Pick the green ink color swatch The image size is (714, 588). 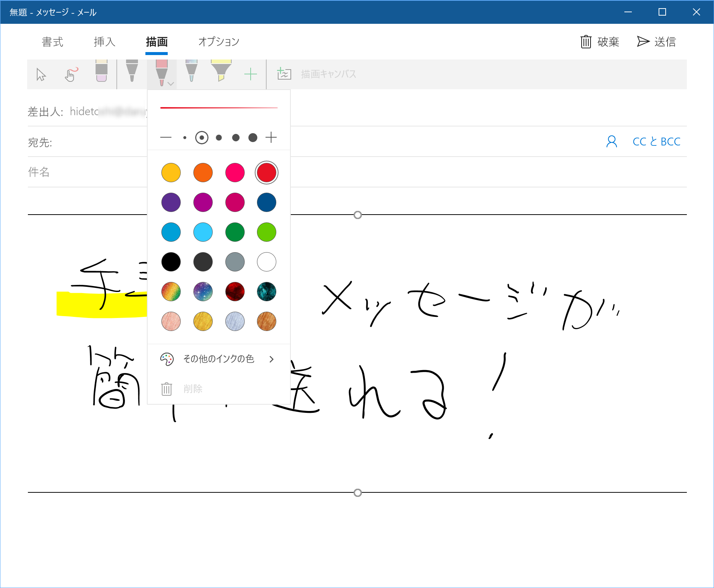(235, 232)
